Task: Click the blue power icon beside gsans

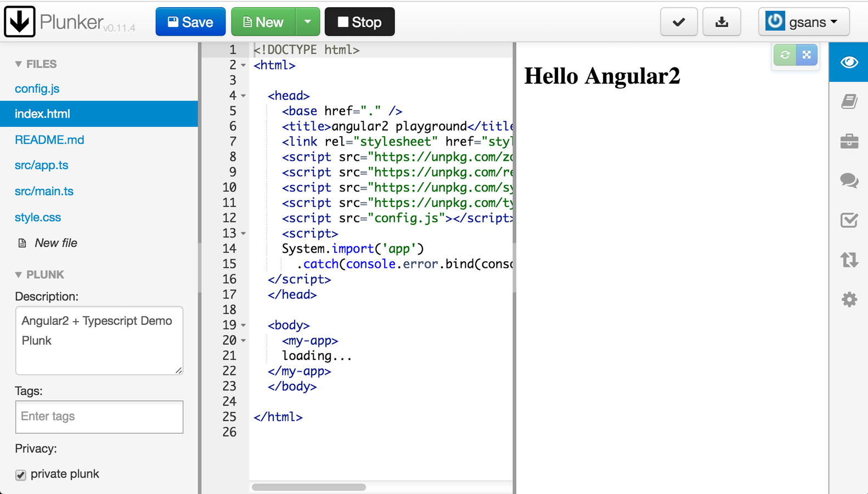Action: tap(775, 21)
